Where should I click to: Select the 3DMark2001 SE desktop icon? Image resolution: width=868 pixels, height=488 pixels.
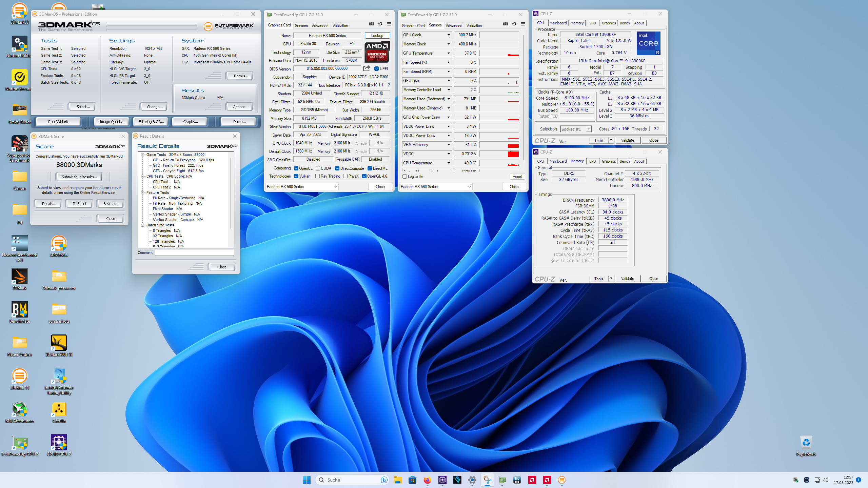pyautogui.click(x=59, y=345)
